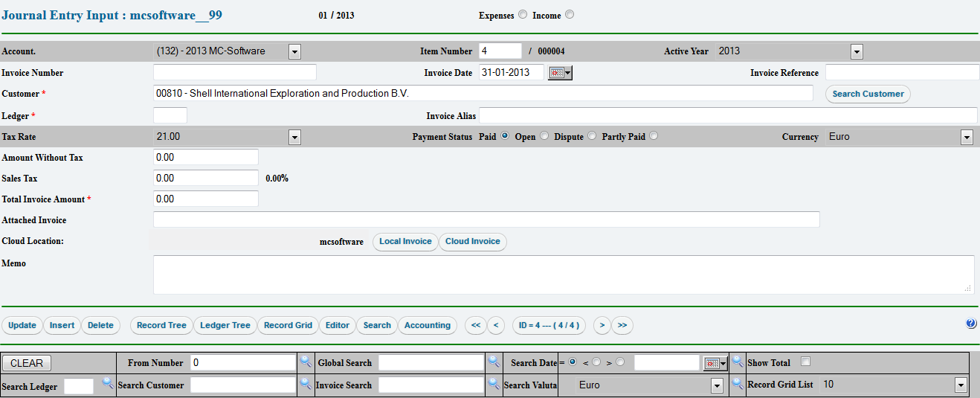Open the Record Tree view

click(x=161, y=325)
